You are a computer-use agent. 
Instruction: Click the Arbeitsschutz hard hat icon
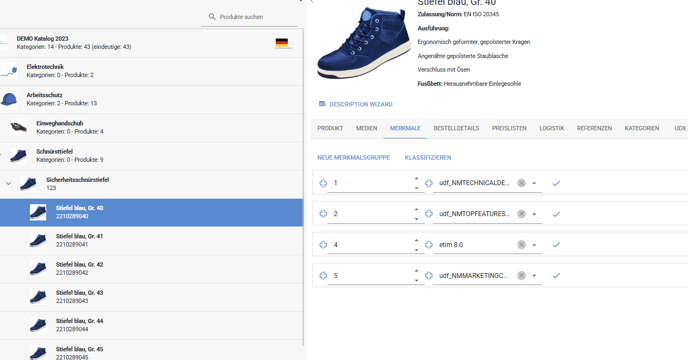(x=9, y=99)
